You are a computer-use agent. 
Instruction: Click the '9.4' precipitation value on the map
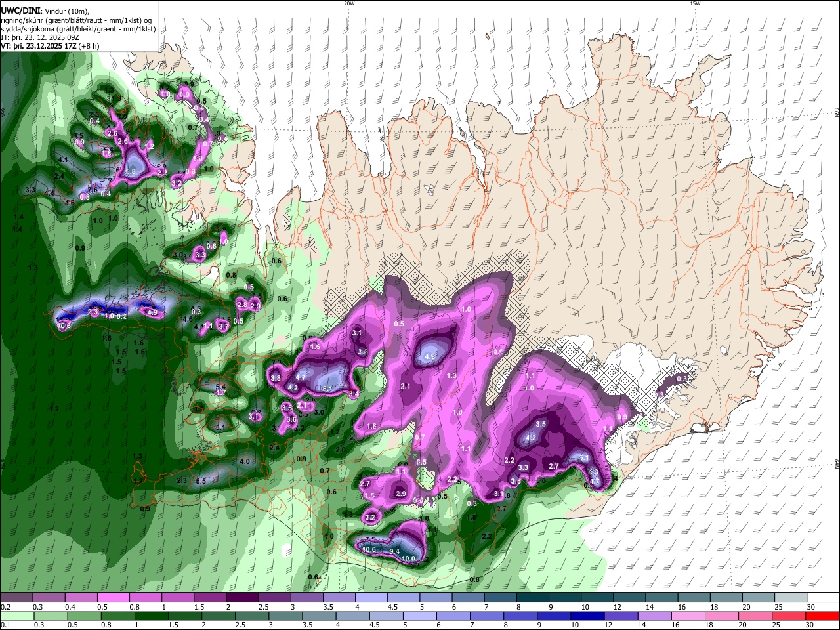point(395,551)
